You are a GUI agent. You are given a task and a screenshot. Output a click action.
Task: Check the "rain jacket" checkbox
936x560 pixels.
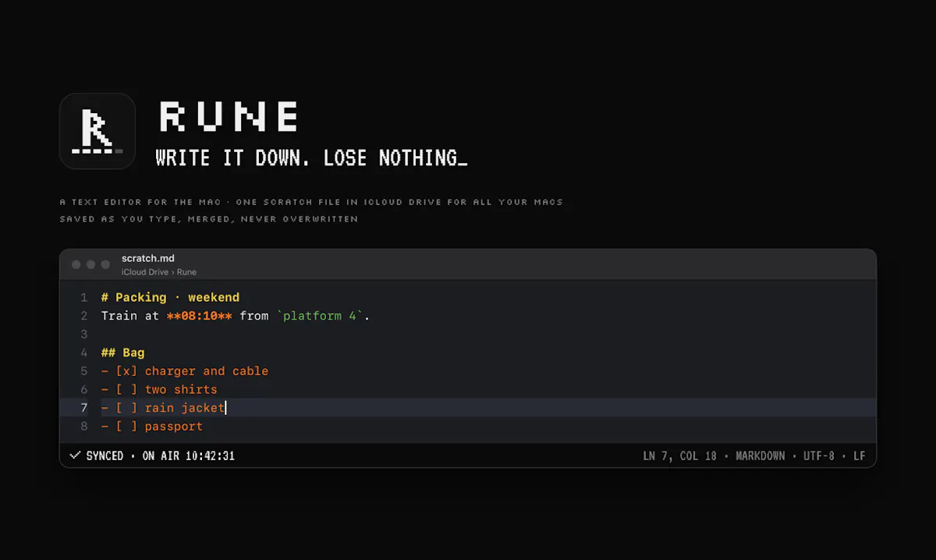click(x=126, y=408)
